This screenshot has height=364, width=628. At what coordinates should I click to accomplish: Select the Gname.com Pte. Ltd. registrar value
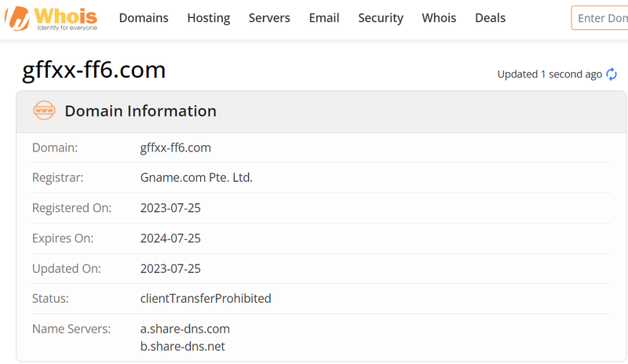tap(196, 178)
